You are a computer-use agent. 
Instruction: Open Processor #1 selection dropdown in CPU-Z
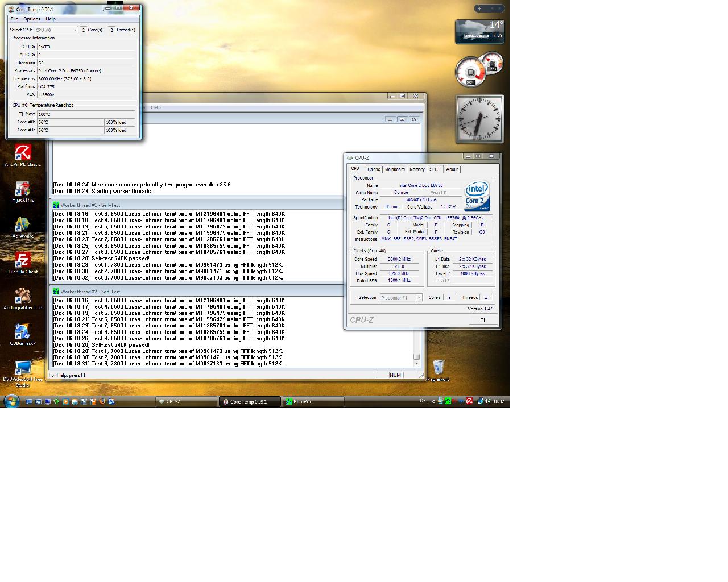(401, 297)
